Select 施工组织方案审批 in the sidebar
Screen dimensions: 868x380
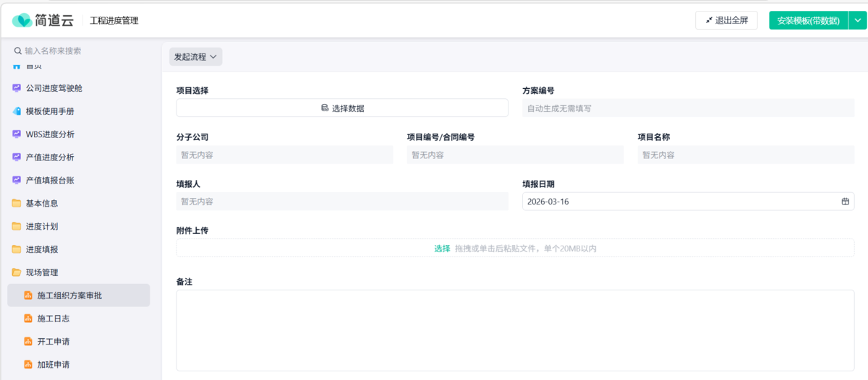tap(78, 295)
